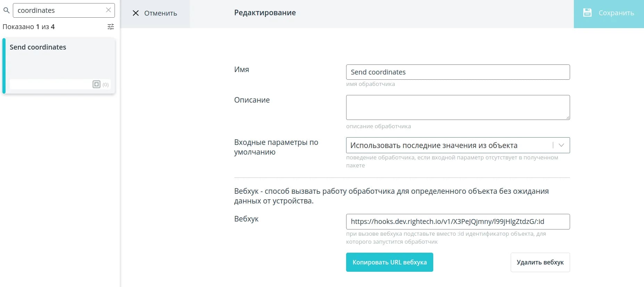Open the list filter settings icon
This screenshot has height=287, width=644.
[111, 27]
